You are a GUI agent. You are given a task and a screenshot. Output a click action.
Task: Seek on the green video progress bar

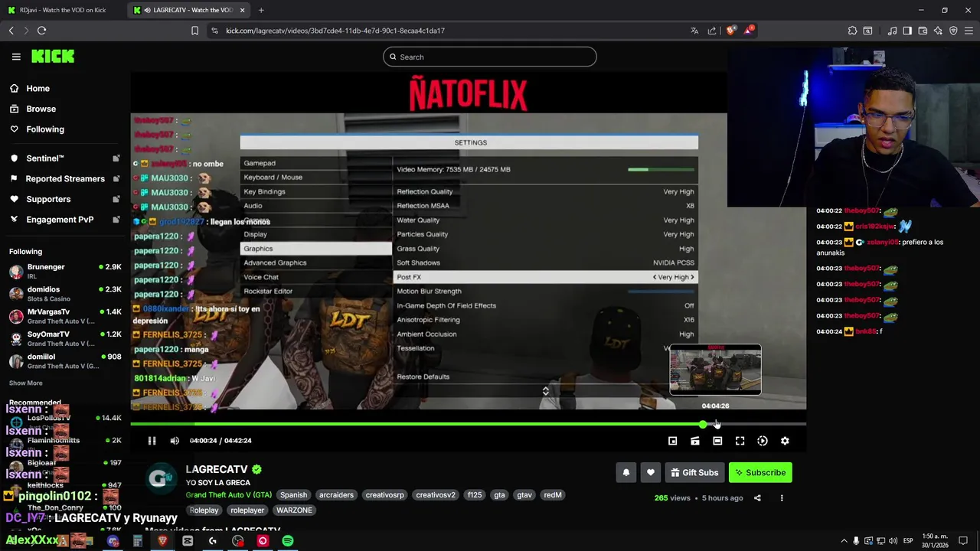468,424
